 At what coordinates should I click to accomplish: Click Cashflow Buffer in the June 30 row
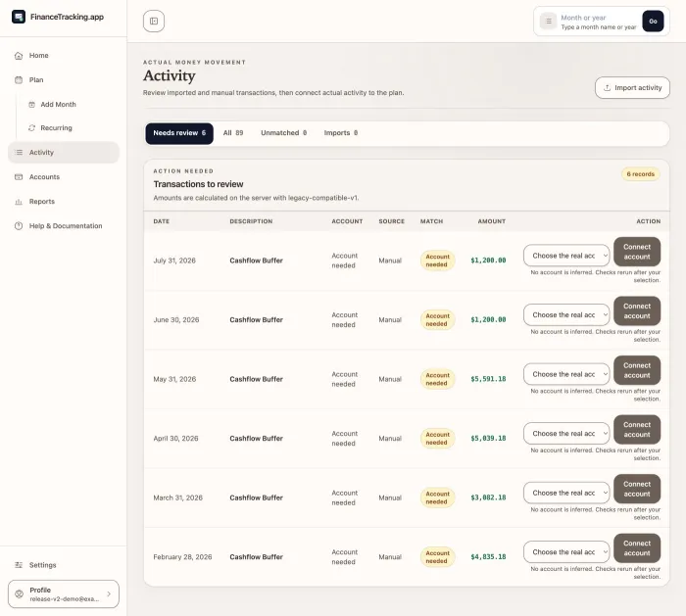[257, 320]
